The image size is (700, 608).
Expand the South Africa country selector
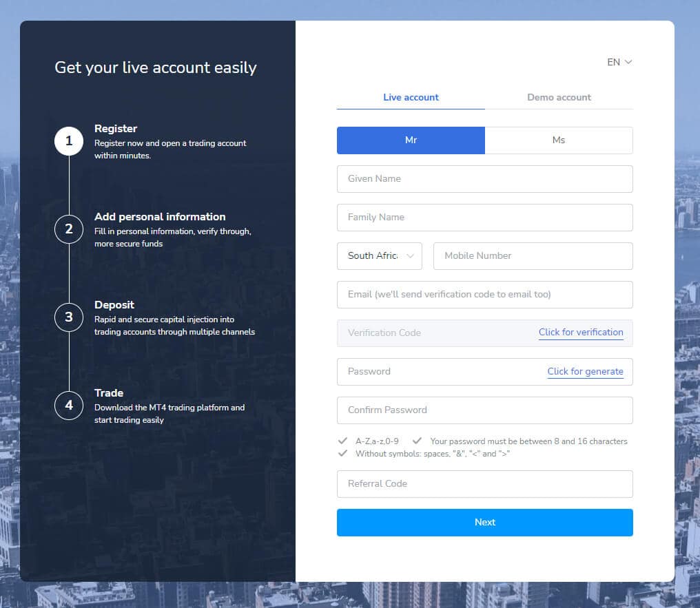click(379, 255)
